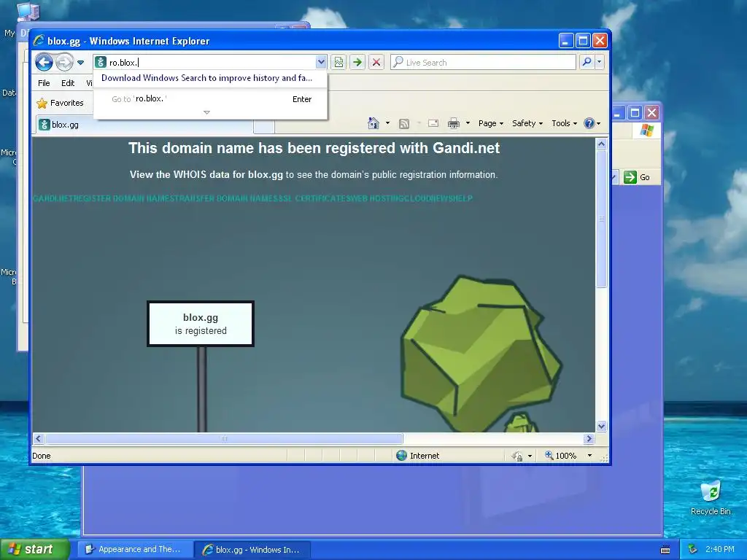Click the Read Mail icon

click(433, 123)
